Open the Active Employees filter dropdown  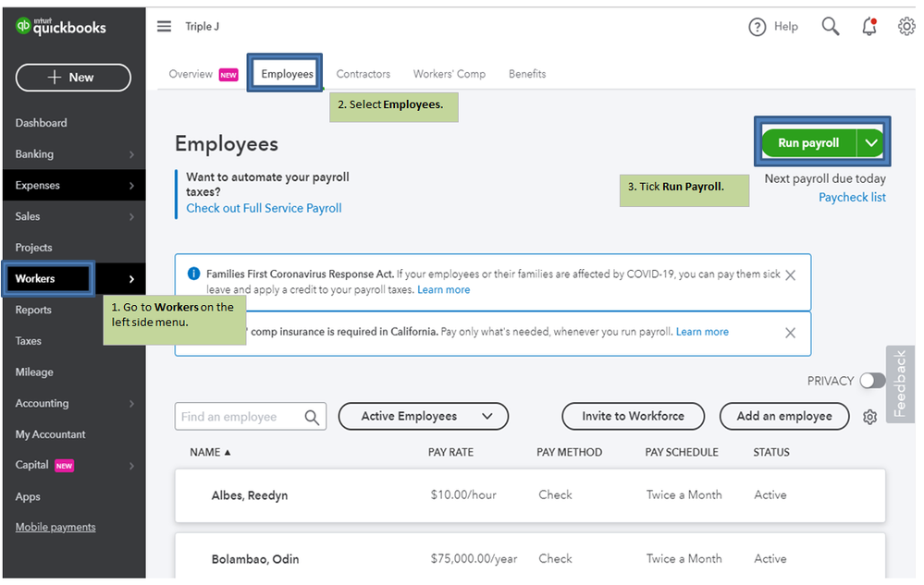(424, 416)
